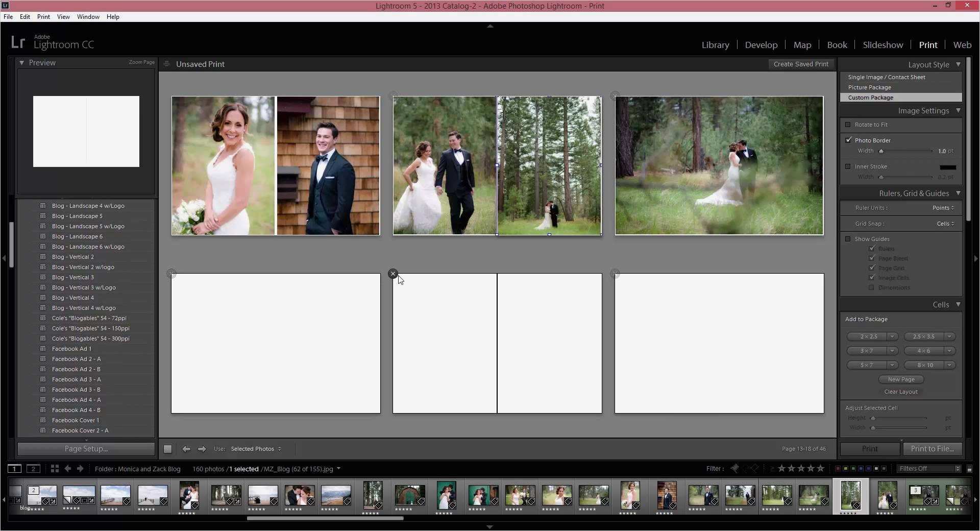Image resolution: width=980 pixels, height=531 pixels.
Task: Collapse the Cells panel
Action: coord(958,304)
